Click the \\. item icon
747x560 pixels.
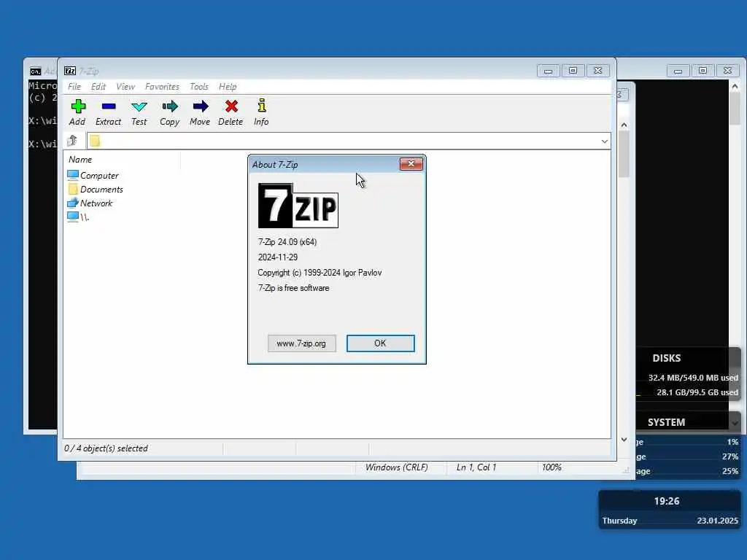[73, 217]
